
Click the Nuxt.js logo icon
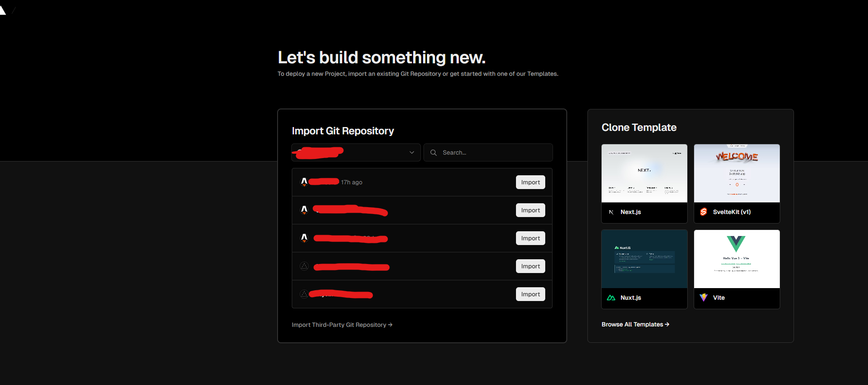point(611,298)
